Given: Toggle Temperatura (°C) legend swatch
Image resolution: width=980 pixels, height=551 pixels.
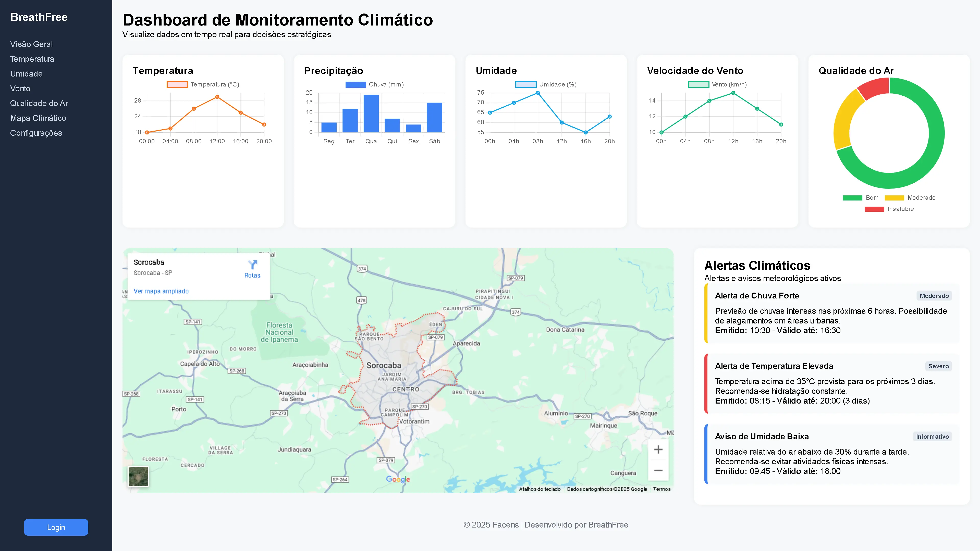Looking at the screenshot, I should pyautogui.click(x=177, y=84).
